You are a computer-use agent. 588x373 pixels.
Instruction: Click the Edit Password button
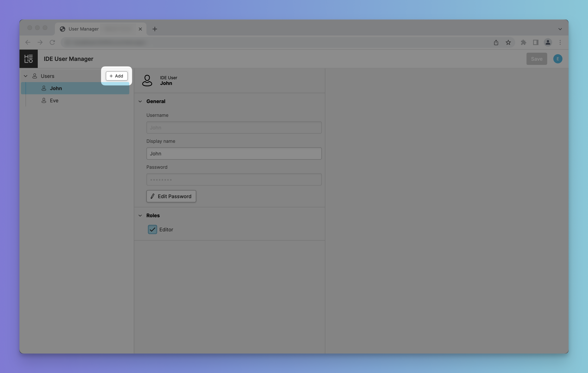(x=171, y=196)
